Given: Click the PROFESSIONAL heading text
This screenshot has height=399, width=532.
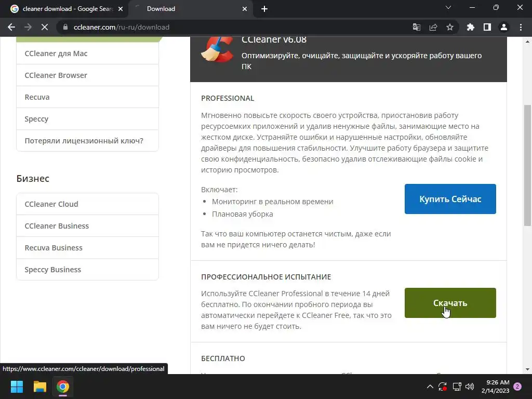Looking at the screenshot, I should pyautogui.click(x=228, y=98).
